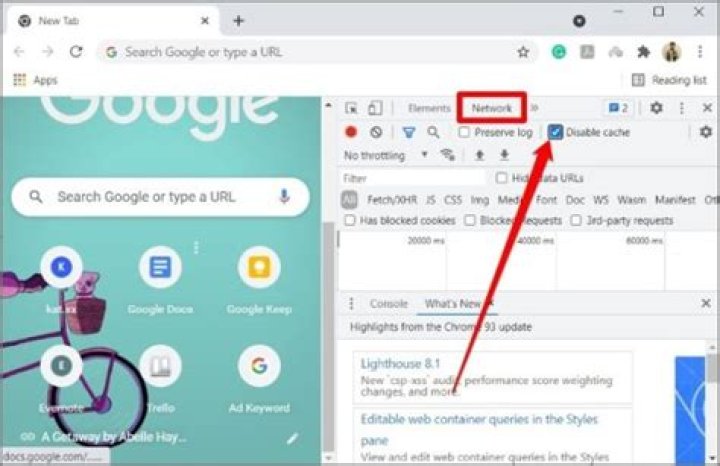Bookmark this tab with the star icon
720x466 pixels.
point(523,52)
